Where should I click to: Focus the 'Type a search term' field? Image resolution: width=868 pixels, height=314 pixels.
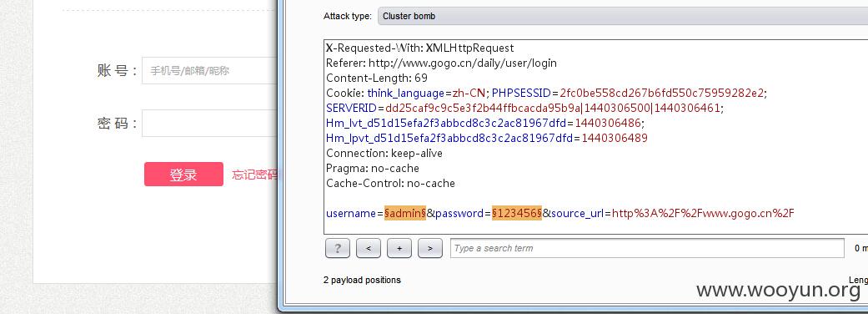pos(647,248)
